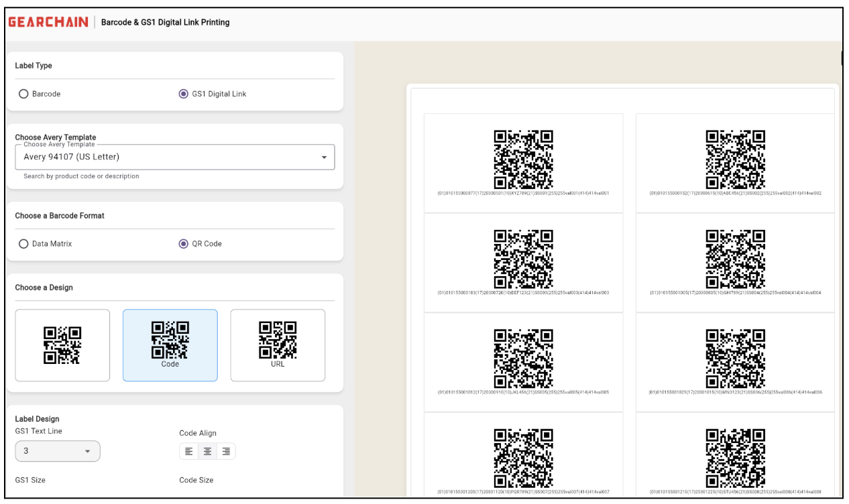Select the QR Code format option

coord(184,244)
